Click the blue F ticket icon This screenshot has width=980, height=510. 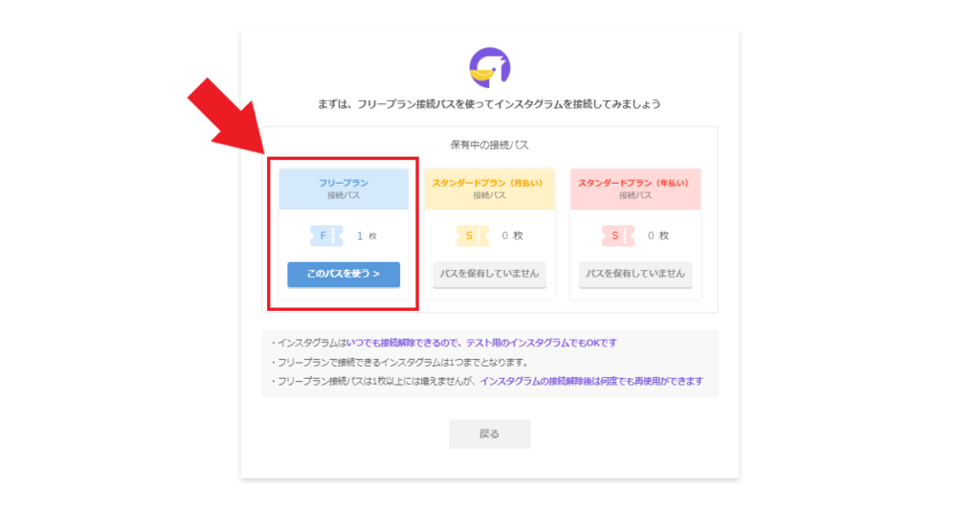point(326,235)
